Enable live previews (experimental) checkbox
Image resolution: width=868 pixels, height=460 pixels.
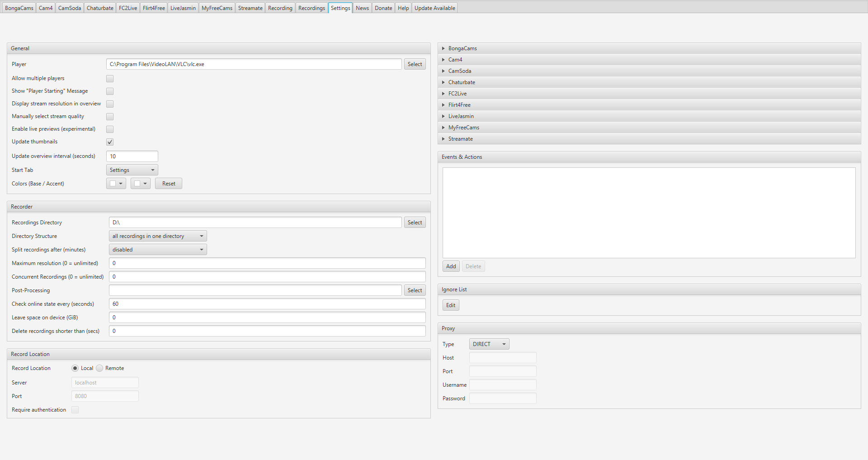point(110,129)
